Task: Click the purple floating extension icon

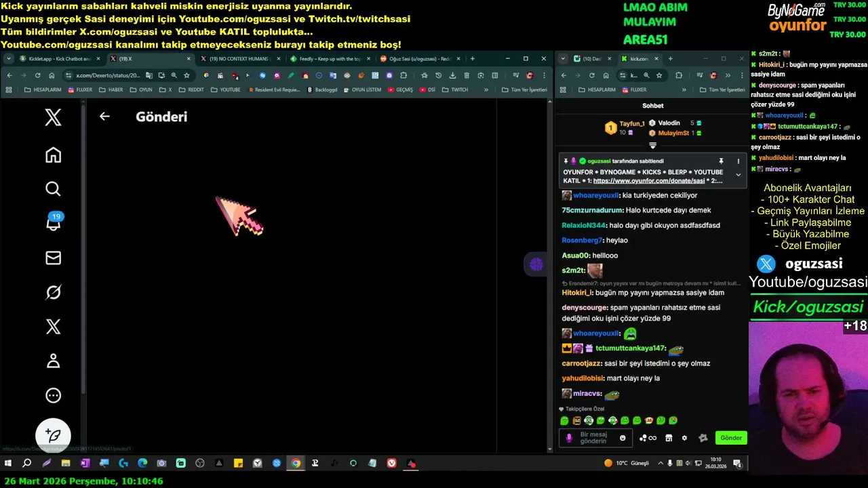Action: 536,264
